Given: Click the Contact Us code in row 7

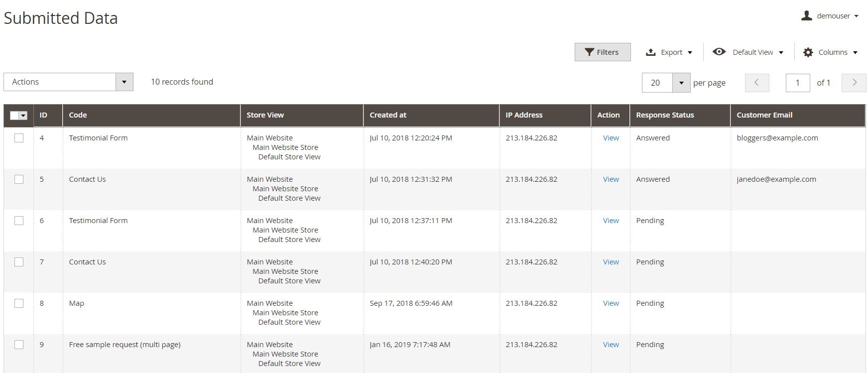Looking at the screenshot, I should (87, 262).
